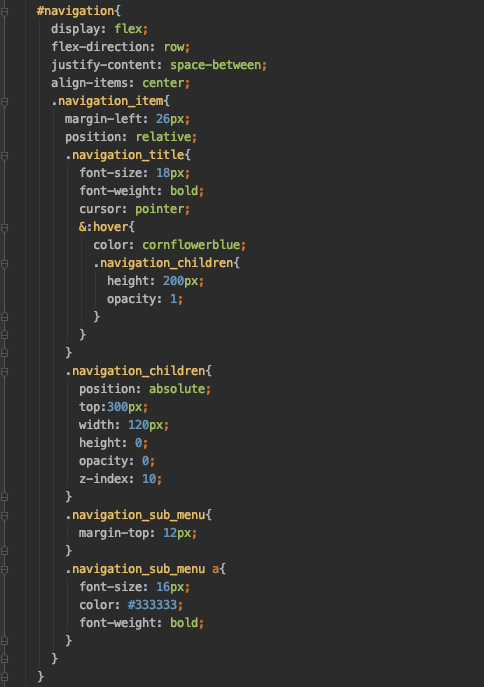
Task: Click the #333333 color value
Action: (152, 605)
